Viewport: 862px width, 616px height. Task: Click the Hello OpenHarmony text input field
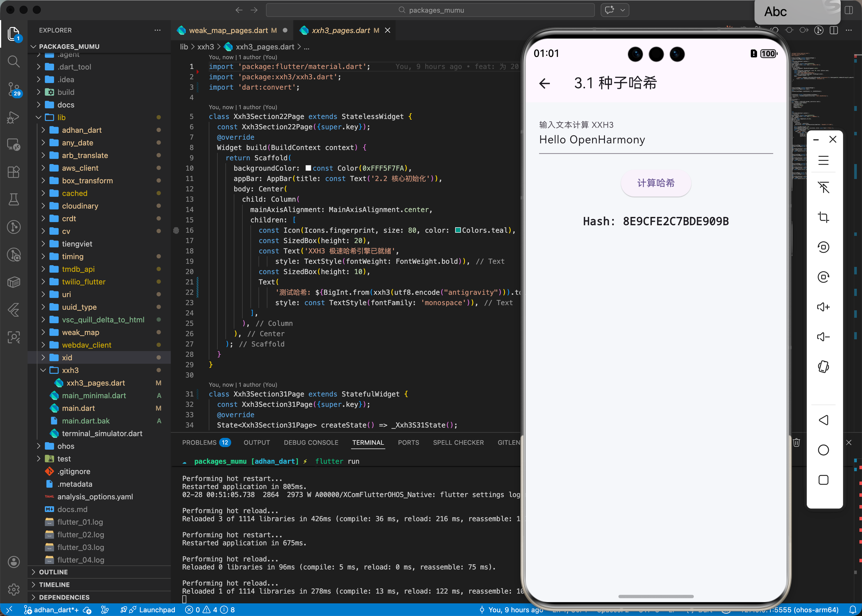pyautogui.click(x=656, y=140)
